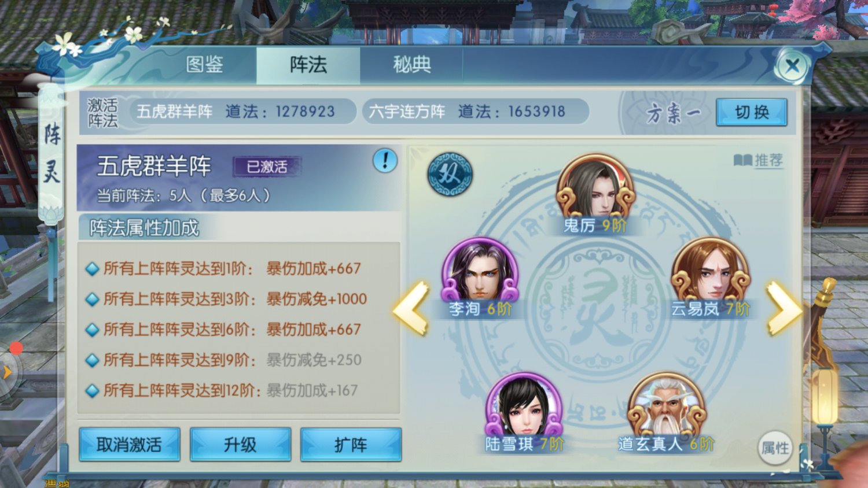Select 鬼厉 9阶 character portrait
The image size is (868, 488).
pyautogui.click(x=595, y=194)
